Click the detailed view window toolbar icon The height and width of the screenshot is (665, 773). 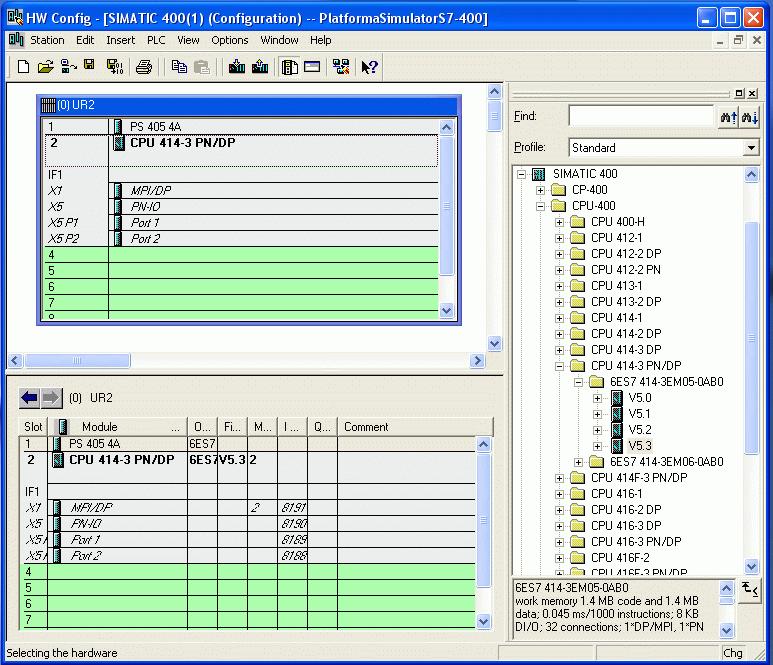tap(312, 67)
